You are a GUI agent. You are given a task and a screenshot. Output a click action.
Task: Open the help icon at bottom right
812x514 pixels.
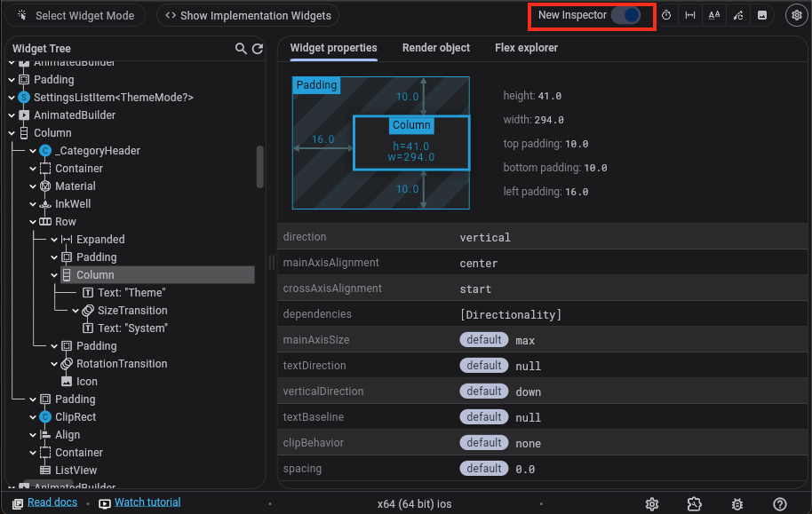tap(779, 503)
